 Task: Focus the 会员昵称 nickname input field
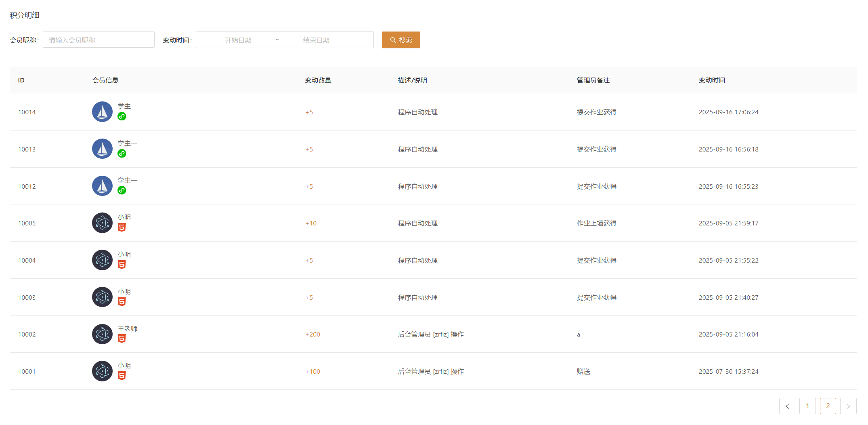[99, 40]
